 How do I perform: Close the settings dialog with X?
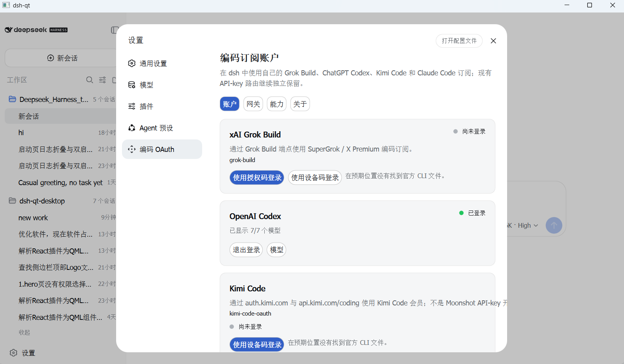click(493, 41)
